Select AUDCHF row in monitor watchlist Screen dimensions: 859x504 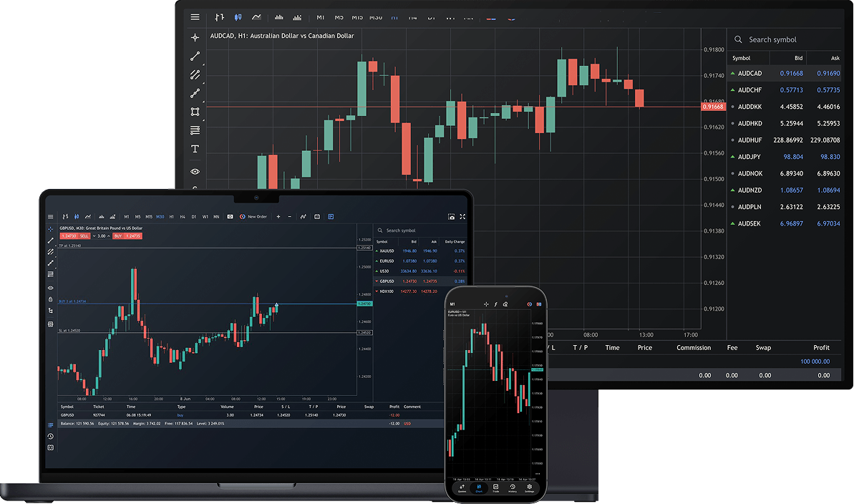click(786, 90)
